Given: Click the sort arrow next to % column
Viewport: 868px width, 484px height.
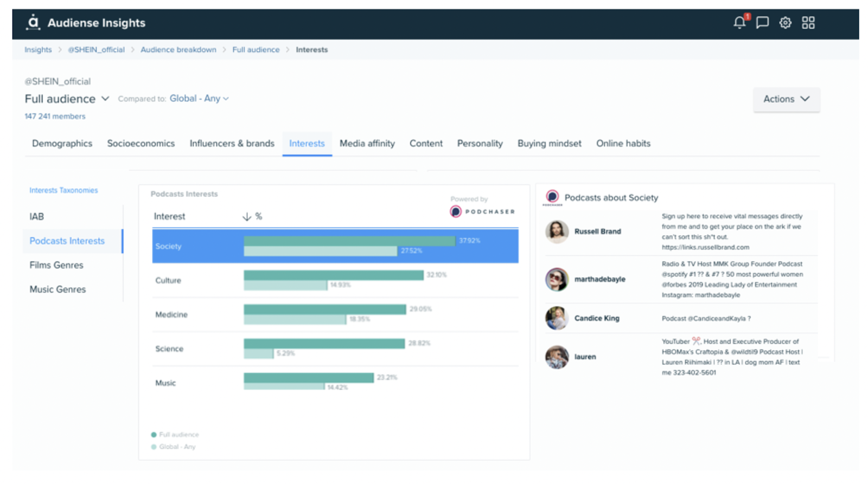Looking at the screenshot, I should 247,217.
